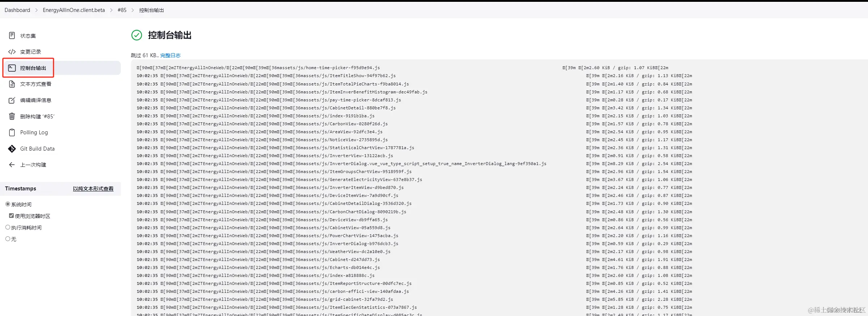This screenshot has width=868, height=316.
Task: Click the log line for StatisticalChartView-1787781a.js
Action: tap(414, 148)
